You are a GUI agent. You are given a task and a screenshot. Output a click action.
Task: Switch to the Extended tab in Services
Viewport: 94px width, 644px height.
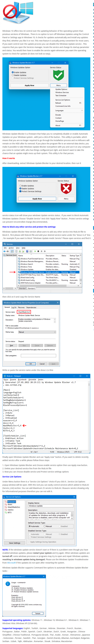(22, 288)
